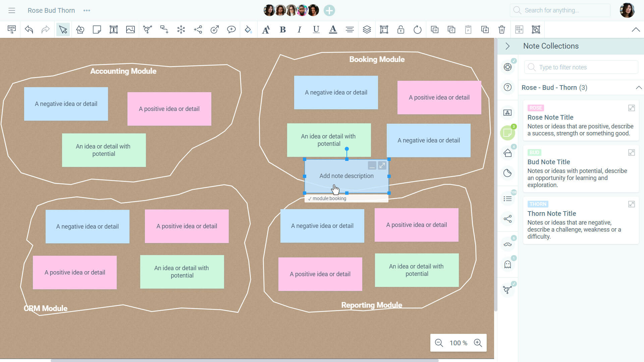Add a comment with the speech bubble tool
The height and width of the screenshot is (362, 644).
pyautogui.click(x=231, y=29)
